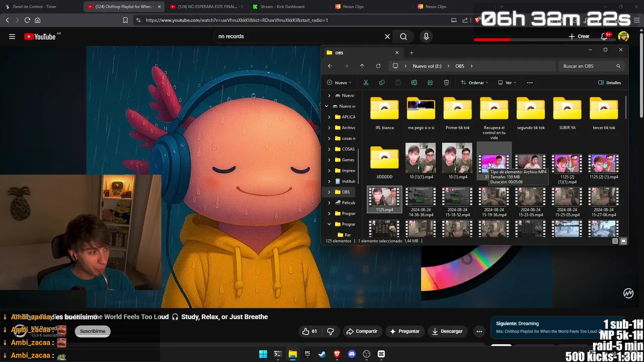The image size is (644, 362).
Task: Expand the OBS folder in the tree
Action: 329,192
